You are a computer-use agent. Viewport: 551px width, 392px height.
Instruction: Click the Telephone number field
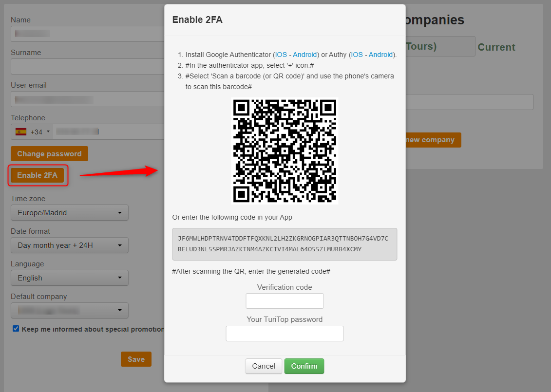109,131
